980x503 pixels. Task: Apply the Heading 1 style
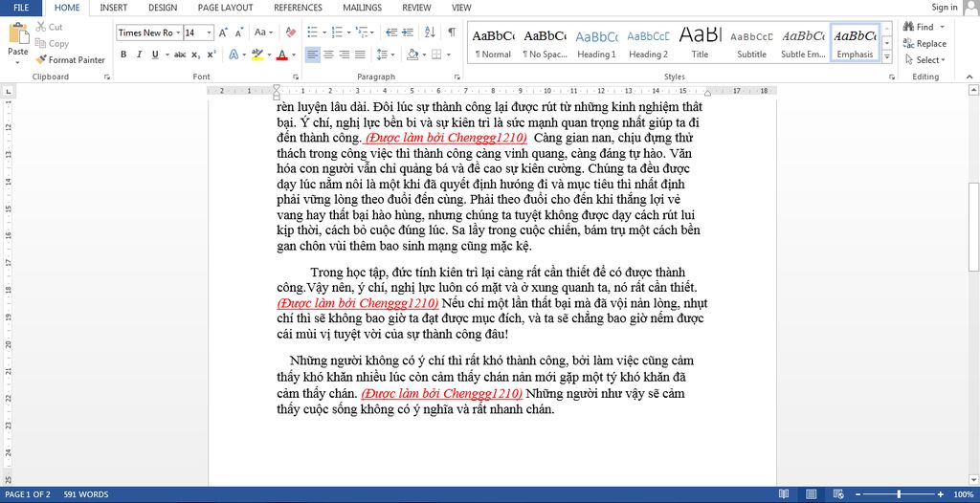tap(596, 42)
